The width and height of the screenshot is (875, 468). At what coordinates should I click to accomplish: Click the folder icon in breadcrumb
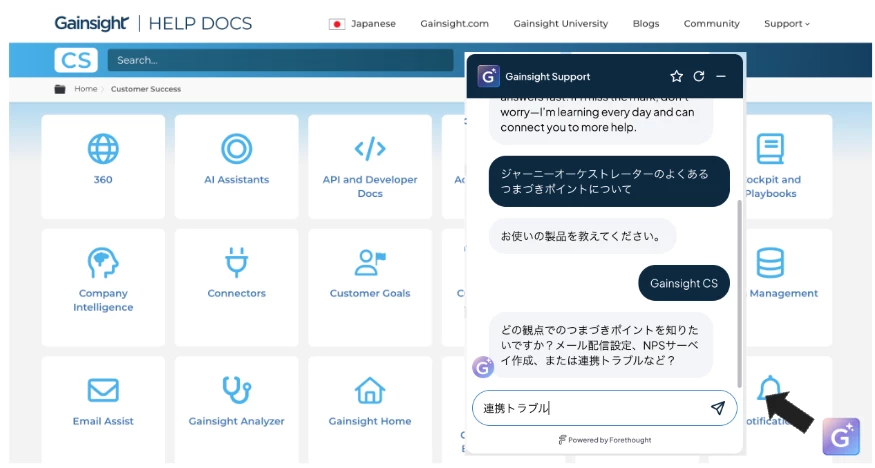tap(60, 89)
